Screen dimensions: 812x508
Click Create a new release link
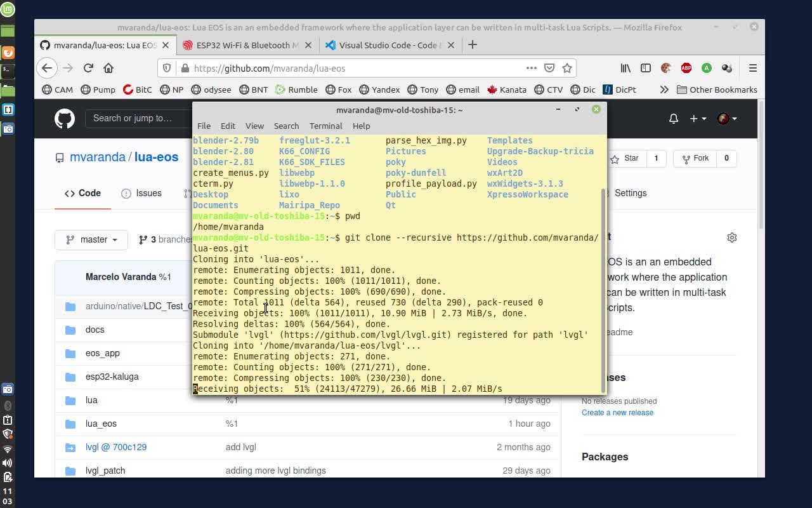pyautogui.click(x=617, y=413)
